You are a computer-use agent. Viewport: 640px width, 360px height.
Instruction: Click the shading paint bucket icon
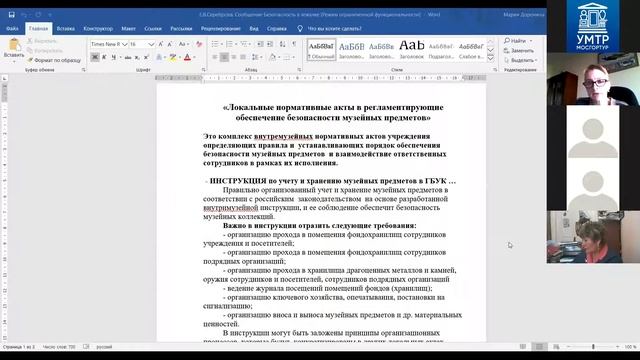[273, 57]
